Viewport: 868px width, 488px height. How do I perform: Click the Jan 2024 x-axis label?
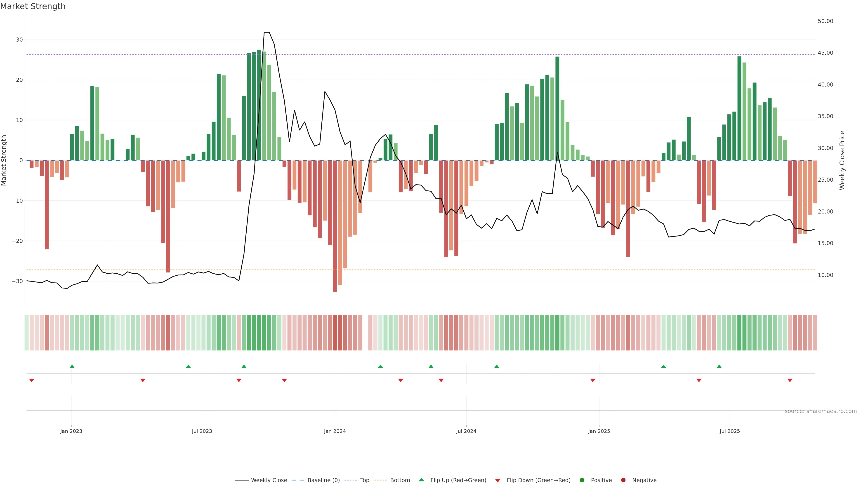(335, 431)
